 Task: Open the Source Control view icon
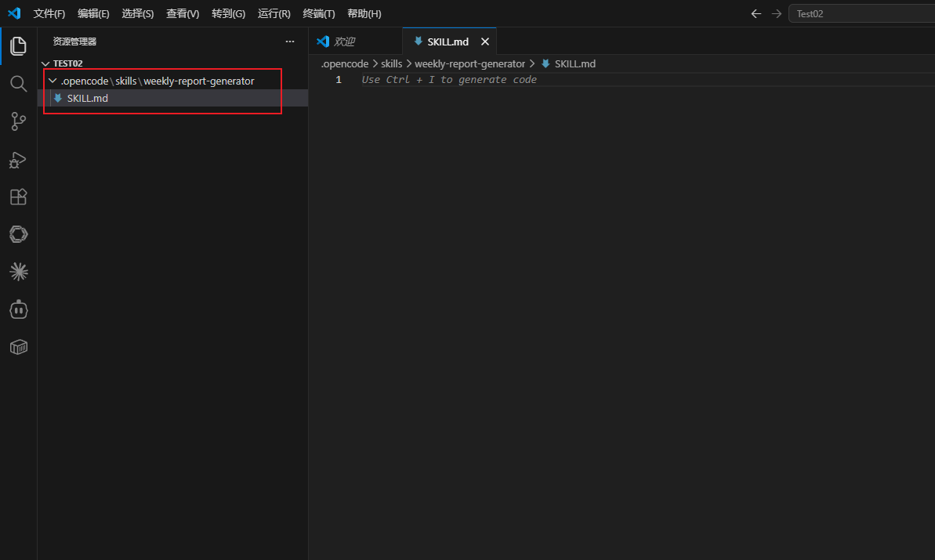click(x=19, y=121)
